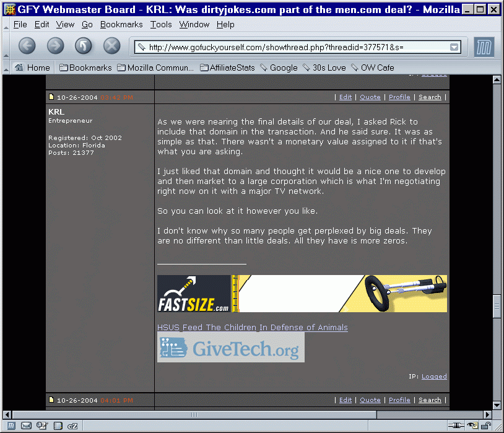Open Address Book from status bar icon
The width and height of the screenshot is (504, 433).
point(58,426)
